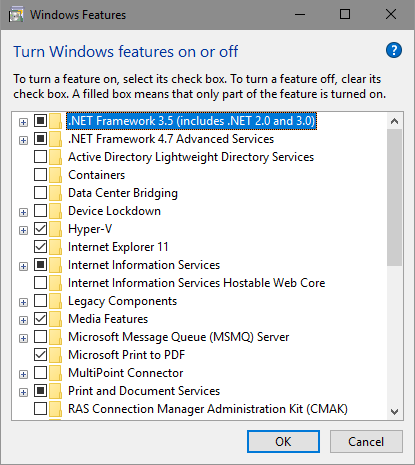Uncheck the Hyper-V checkbox
Screen dimensions: 415x465
coord(40,228)
